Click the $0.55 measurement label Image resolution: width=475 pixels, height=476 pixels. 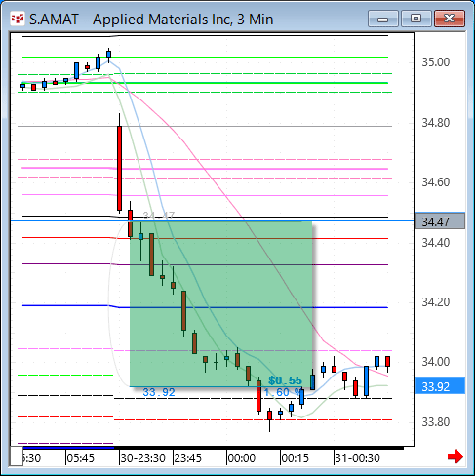tap(285, 380)
